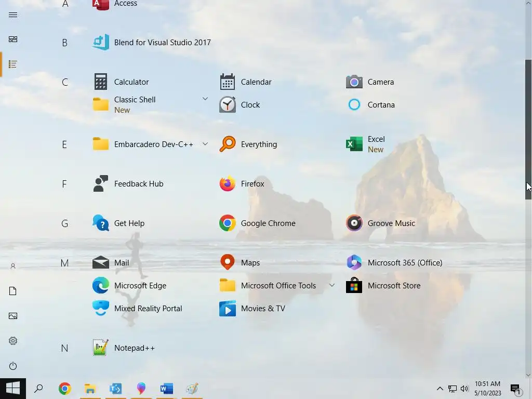Click the Windows Start button
This screenshot has width=532, height=399.
click(13, 389)
